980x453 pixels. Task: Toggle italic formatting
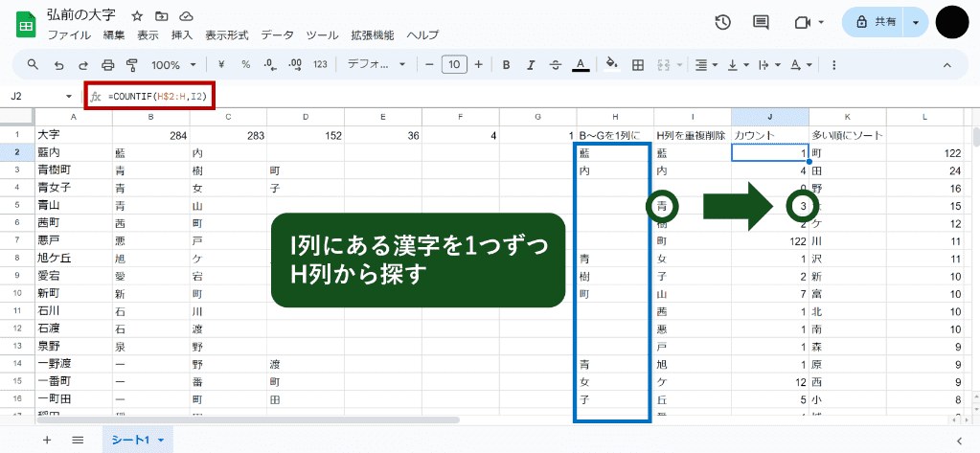530,65
